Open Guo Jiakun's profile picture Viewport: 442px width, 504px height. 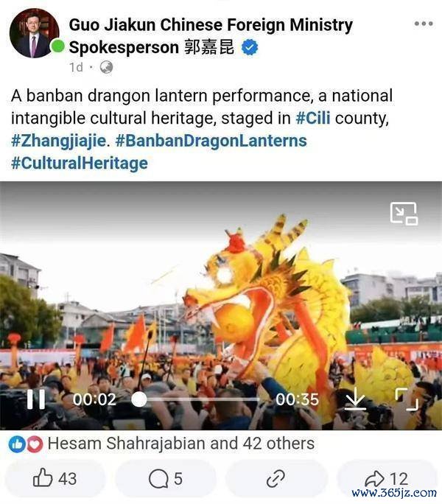[35, 33]
